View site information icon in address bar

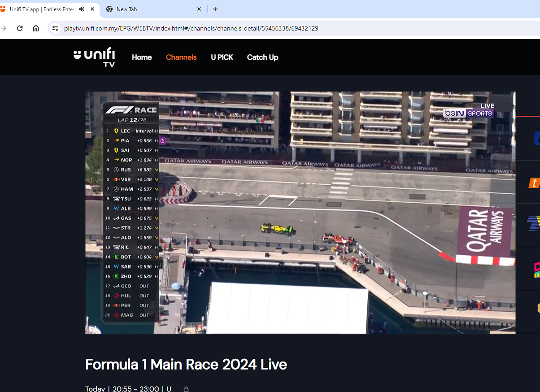55,28
